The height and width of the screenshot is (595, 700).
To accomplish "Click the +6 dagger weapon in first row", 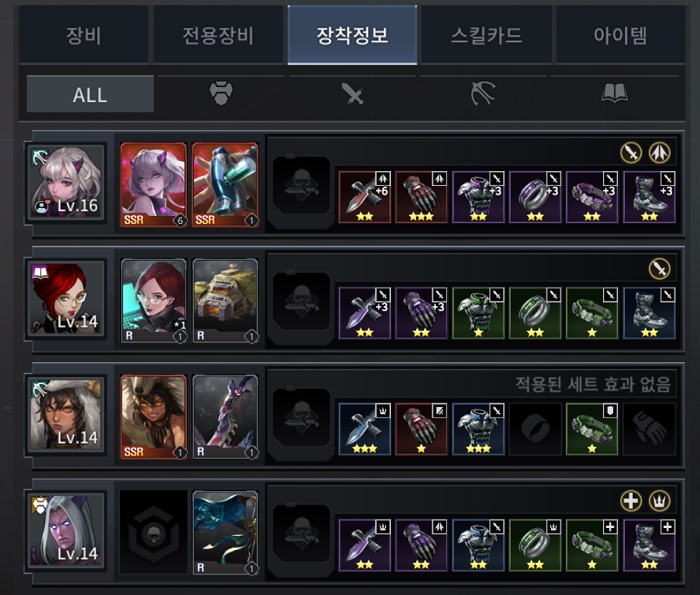I will pos(365,197).
